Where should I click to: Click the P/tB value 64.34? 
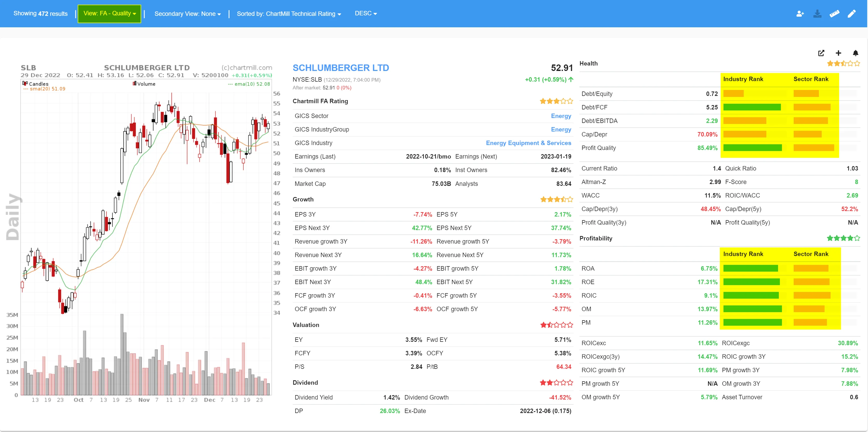pyautogui.click(x=563, y=366)
